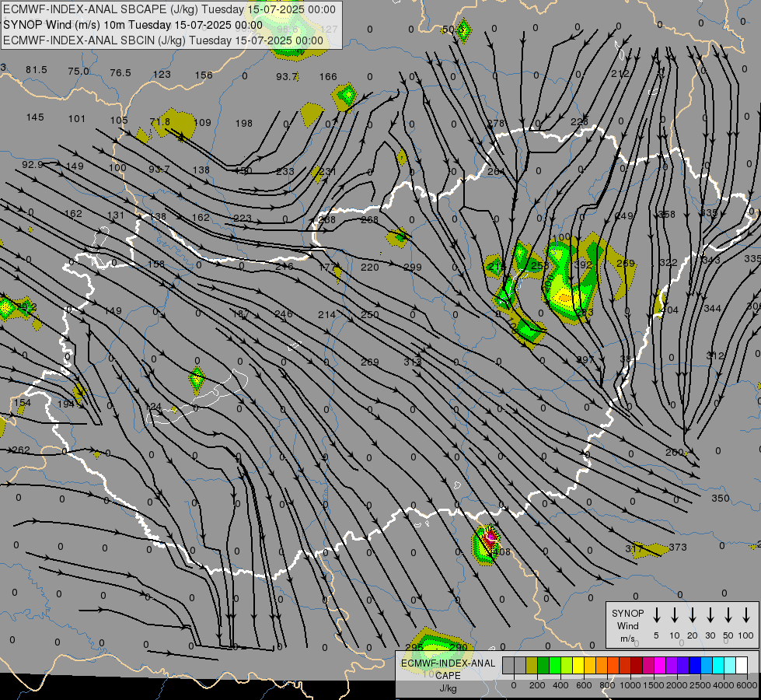This screenshot has height=700, width=761.
Task: Pick the amber swatch after 600 tick
Action: (590, 665)
